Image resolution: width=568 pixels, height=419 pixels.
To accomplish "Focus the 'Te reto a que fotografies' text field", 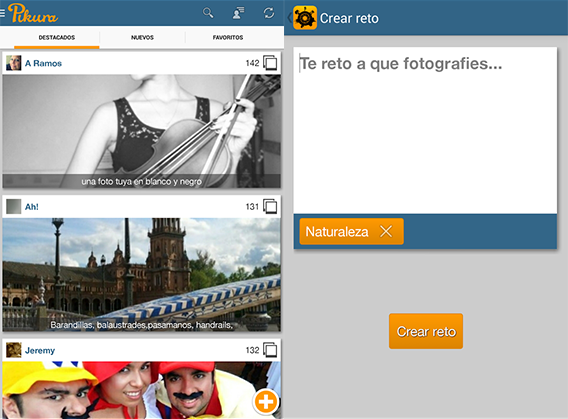I will click(425, 130).
